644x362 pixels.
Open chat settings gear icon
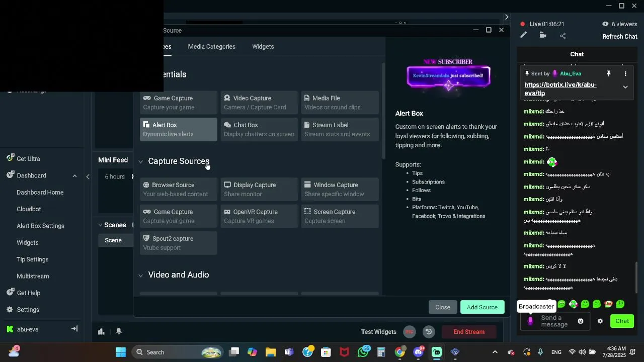pyautogui.click(x=600, y=321)
